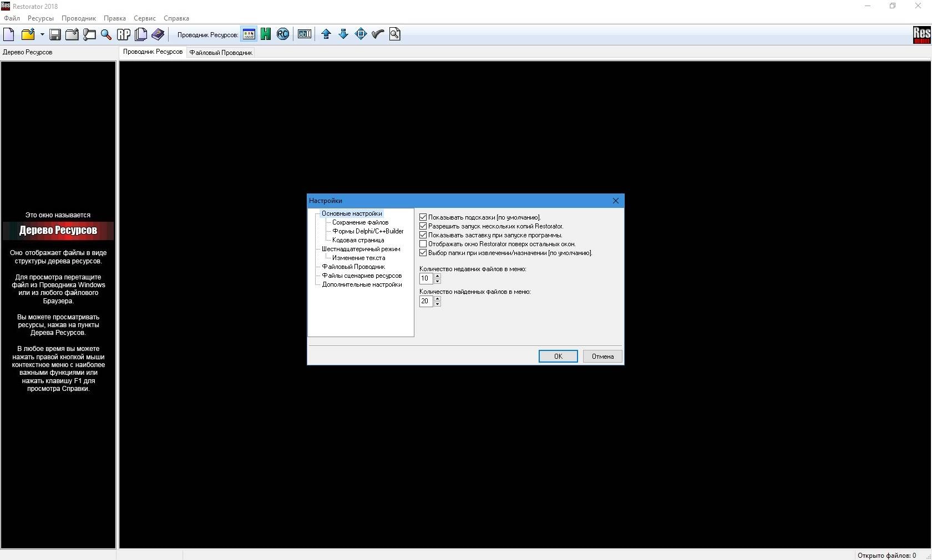Click the blue four-way move icon

click(x=361, y=34)
